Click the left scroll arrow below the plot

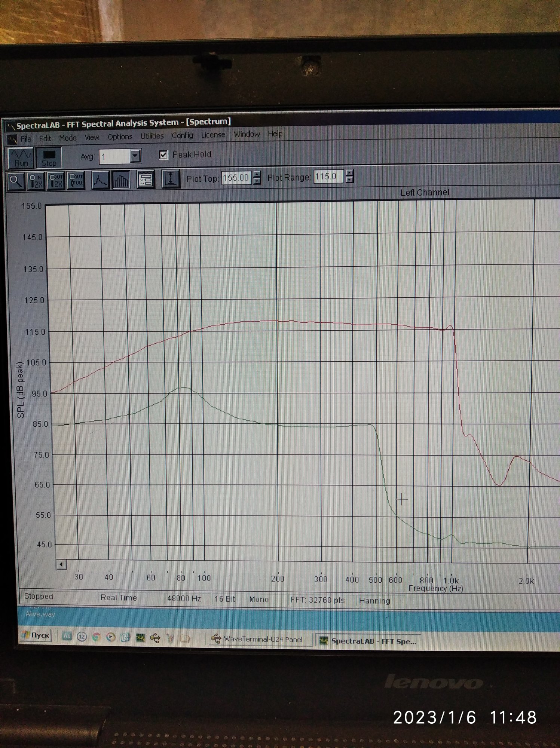[x=61, y=564]
